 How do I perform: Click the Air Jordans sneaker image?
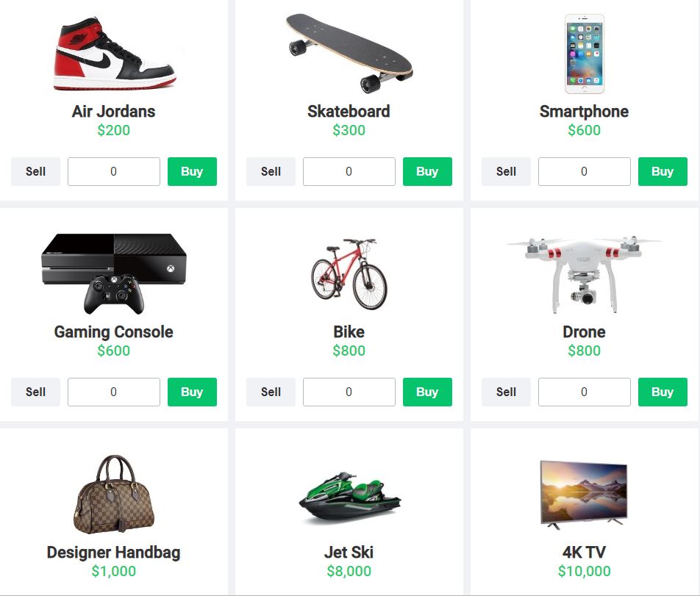[114, 54]
